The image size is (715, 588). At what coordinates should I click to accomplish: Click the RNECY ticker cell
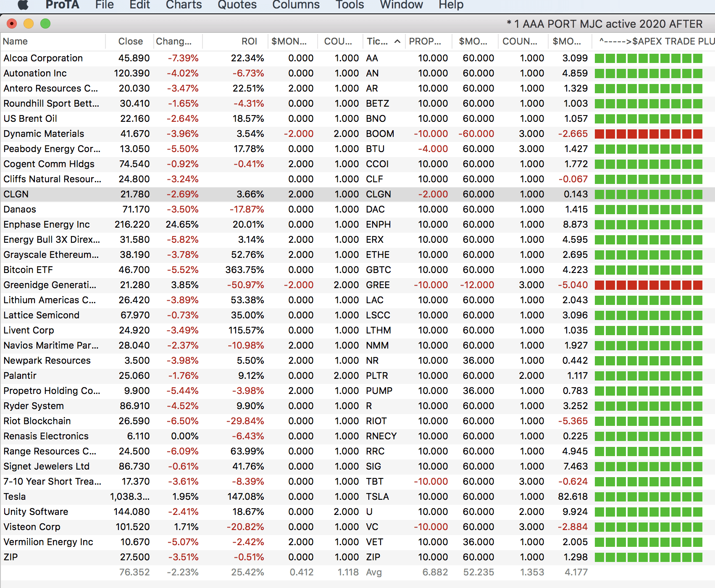tap(381, 436)
